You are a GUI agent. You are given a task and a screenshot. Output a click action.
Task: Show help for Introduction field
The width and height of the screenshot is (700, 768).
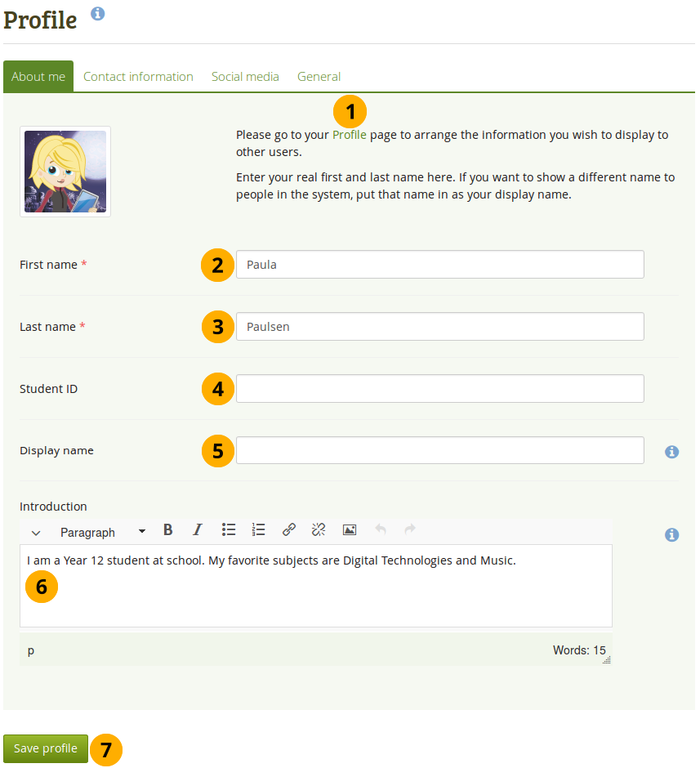point(671,535)
